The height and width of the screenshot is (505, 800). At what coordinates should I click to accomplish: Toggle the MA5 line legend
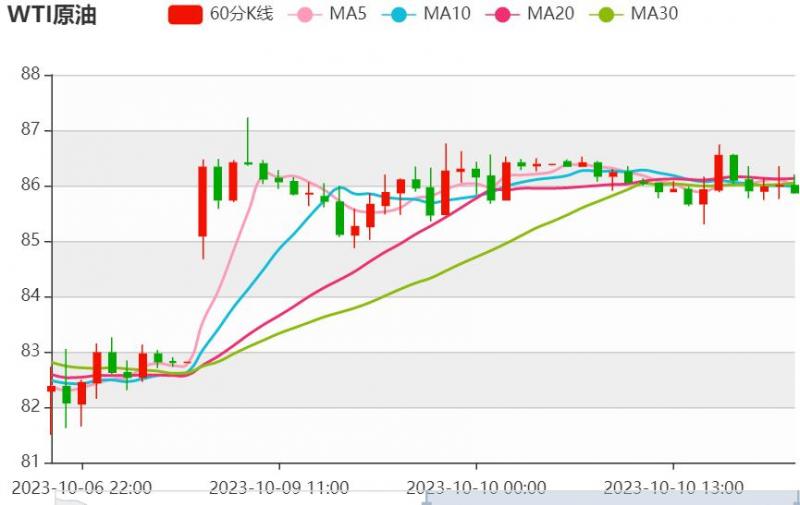point(328,14)
